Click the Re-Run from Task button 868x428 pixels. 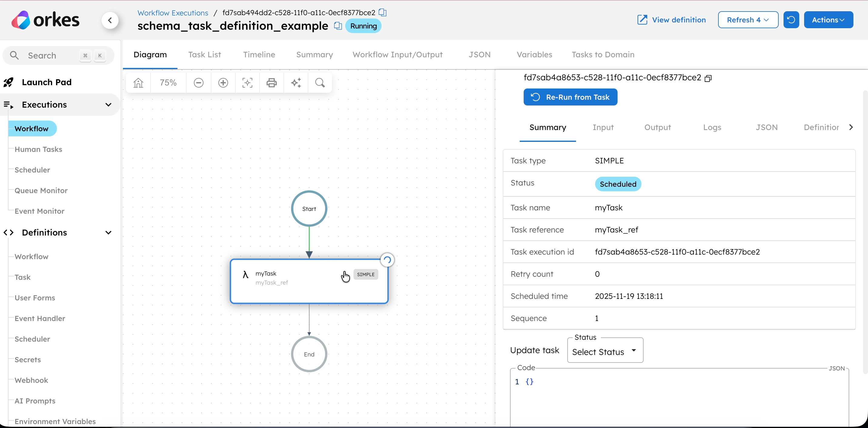coord(571,97)
